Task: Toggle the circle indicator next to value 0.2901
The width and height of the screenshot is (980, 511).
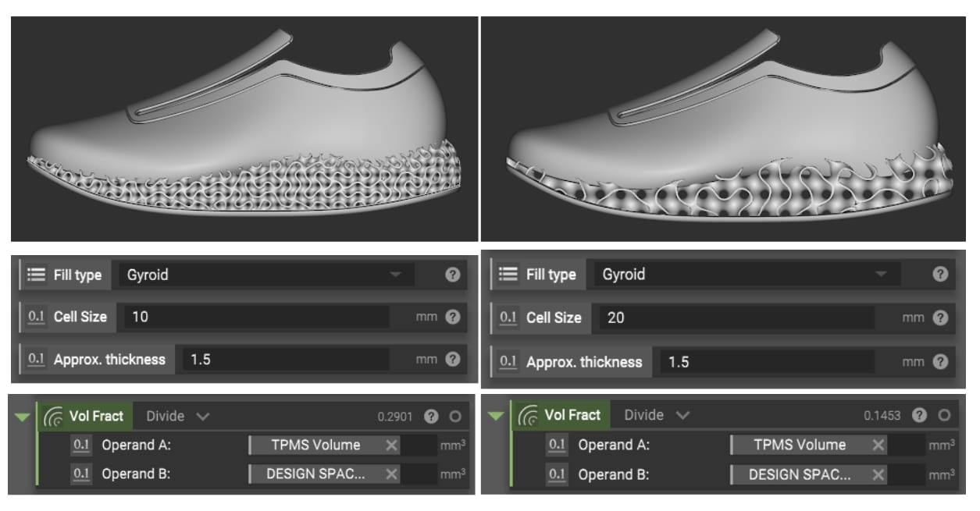Action: (x=455, y=417)
